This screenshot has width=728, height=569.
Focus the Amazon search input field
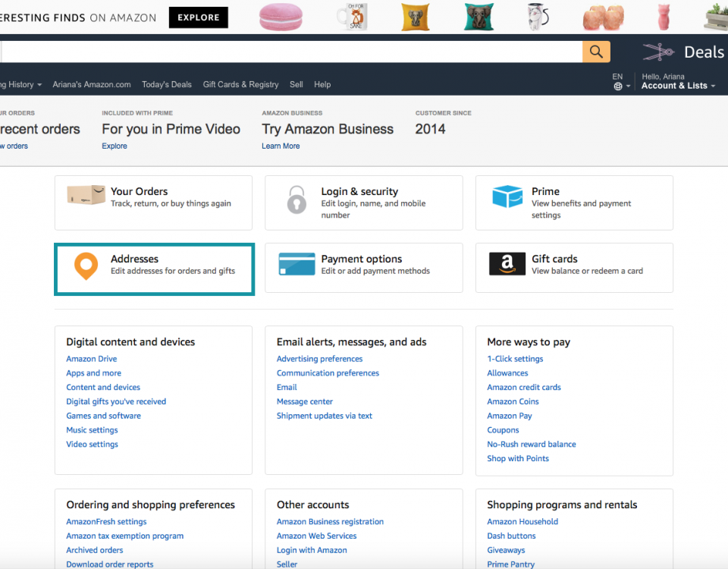click(x=291, y=52)
